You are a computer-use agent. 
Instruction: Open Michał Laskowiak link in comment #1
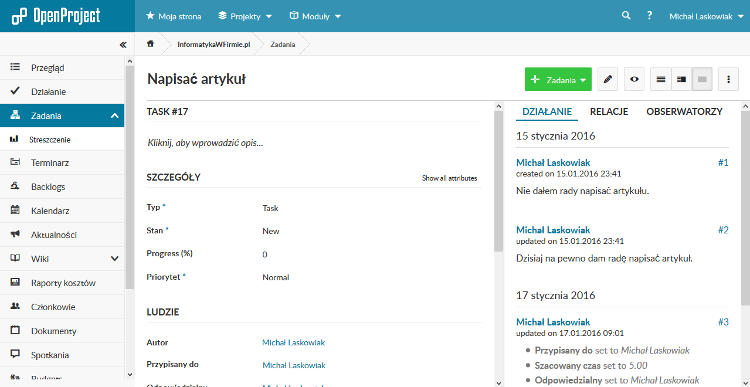553,163
